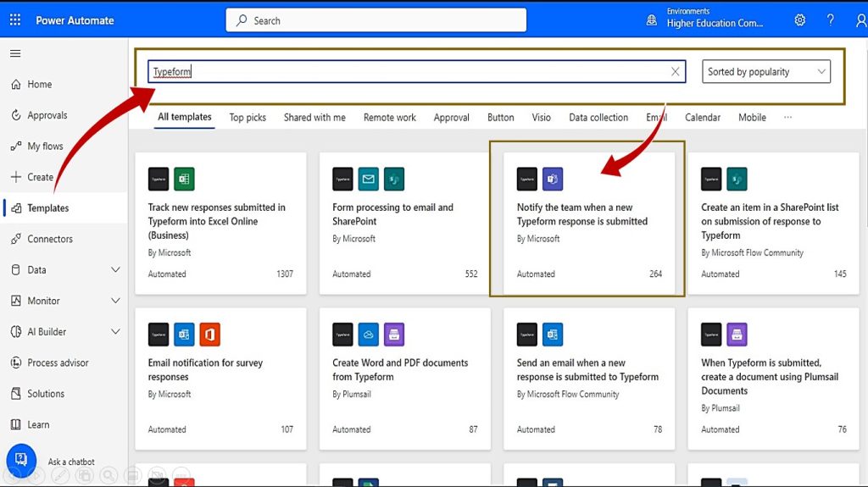Click the top Search bar
This screenshot has width=868, height=487.
point(376,20)
